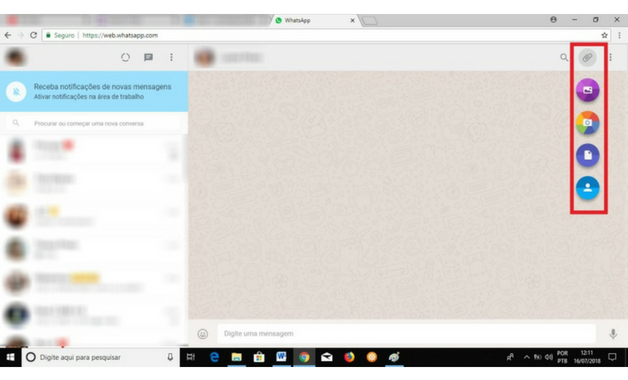628x380 pixels.
Task: Pick the blue Contact attachment button
Action: (588, 188)
